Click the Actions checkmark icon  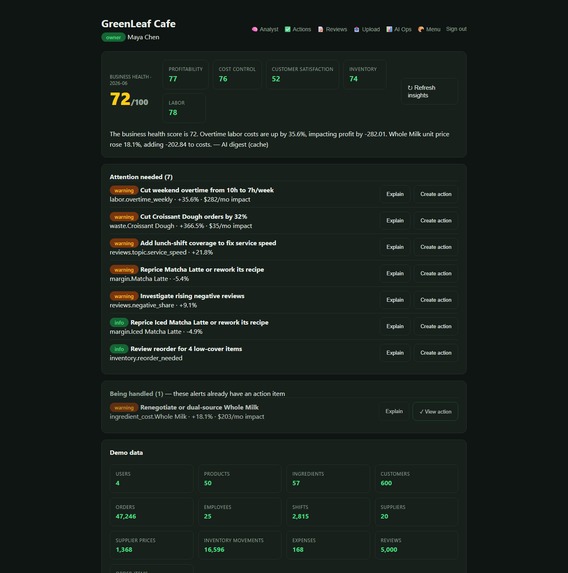[x=288, y=29]
